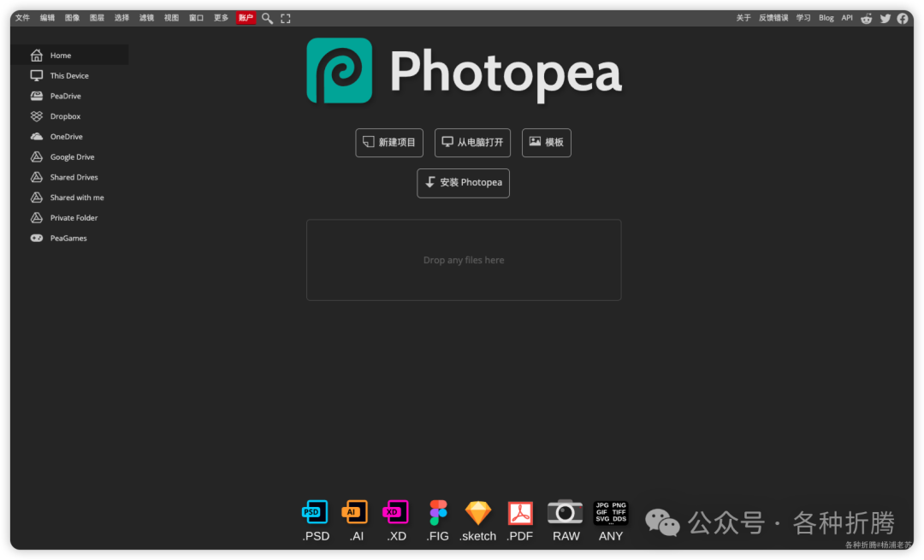
Task: Open the 编辑 menu
Action: click(x=47, y=18)
